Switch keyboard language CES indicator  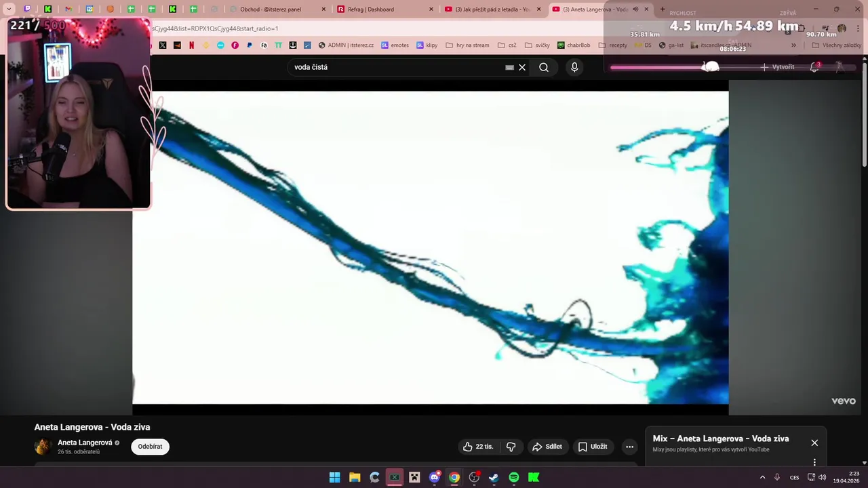tap(794, 477)
